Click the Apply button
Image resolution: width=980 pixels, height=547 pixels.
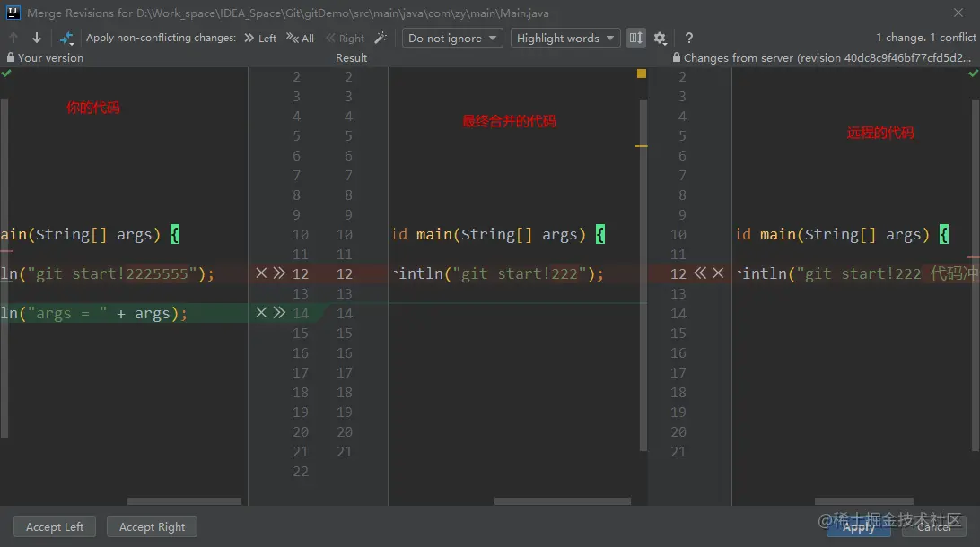[859, 526]
